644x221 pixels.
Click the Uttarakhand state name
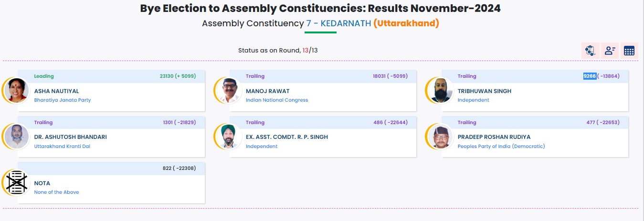[406, 23]
